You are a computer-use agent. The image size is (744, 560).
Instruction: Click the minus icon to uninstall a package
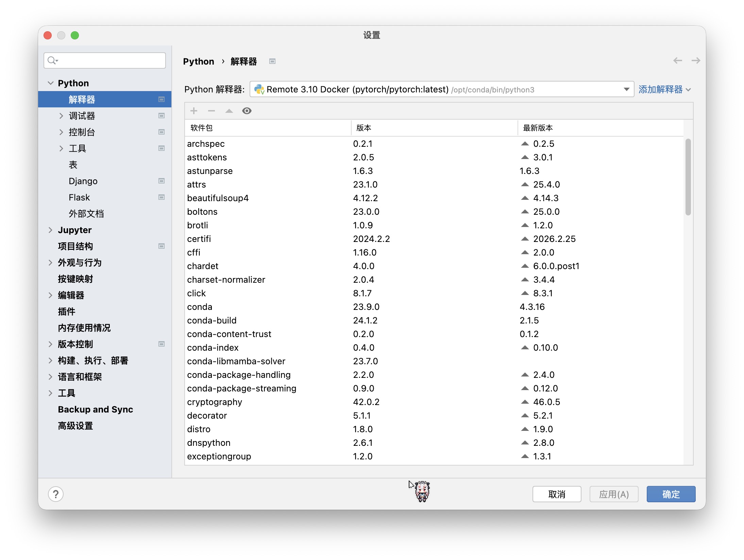pos(212,111)
